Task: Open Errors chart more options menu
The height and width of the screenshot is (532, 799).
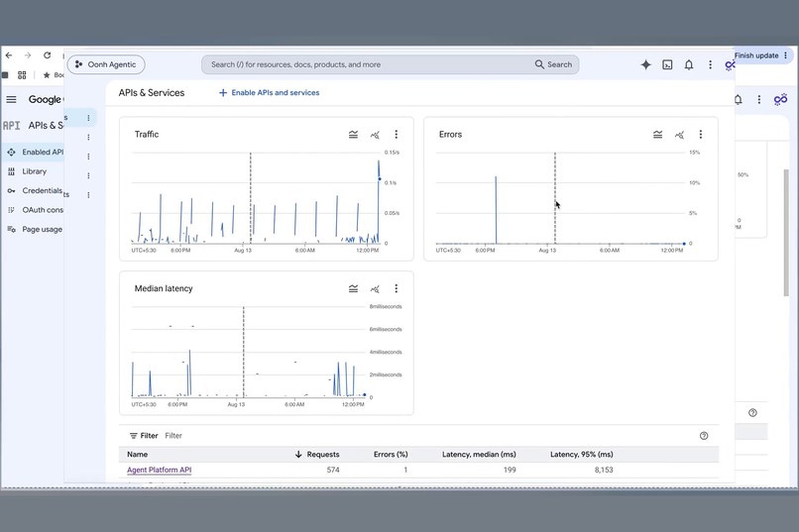Action: pyautogui.click(x=700, y=135)
